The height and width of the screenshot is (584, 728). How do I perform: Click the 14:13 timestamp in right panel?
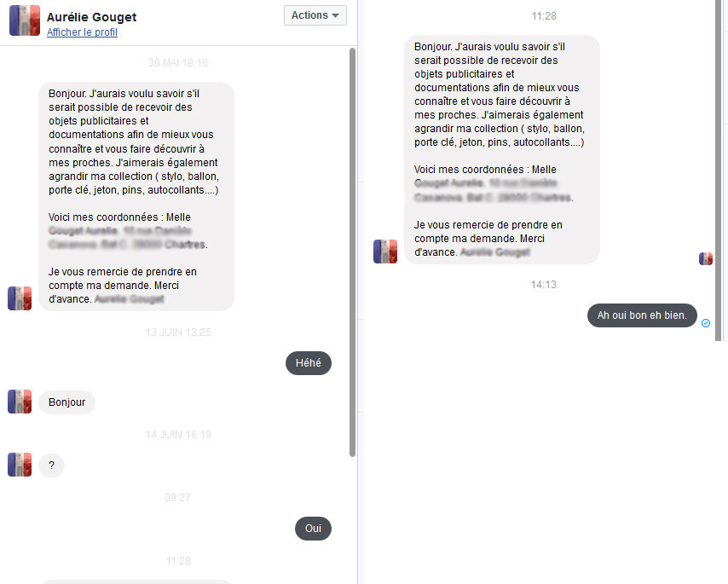pyautogui.click(x=544, y=285)
